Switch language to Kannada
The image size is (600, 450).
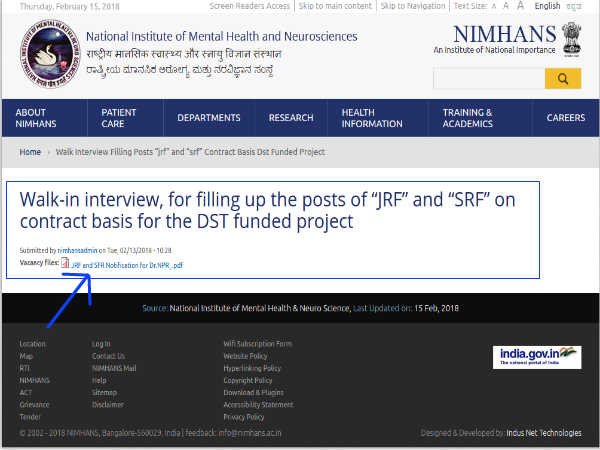pyautogui.click(x=574, y=7)
